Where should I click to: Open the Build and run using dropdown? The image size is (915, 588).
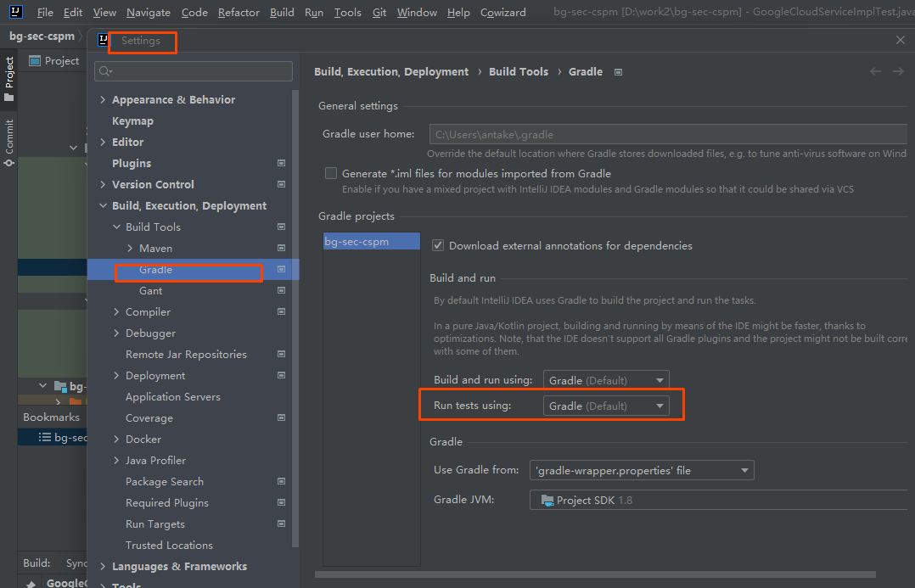(x=606, y=380)
